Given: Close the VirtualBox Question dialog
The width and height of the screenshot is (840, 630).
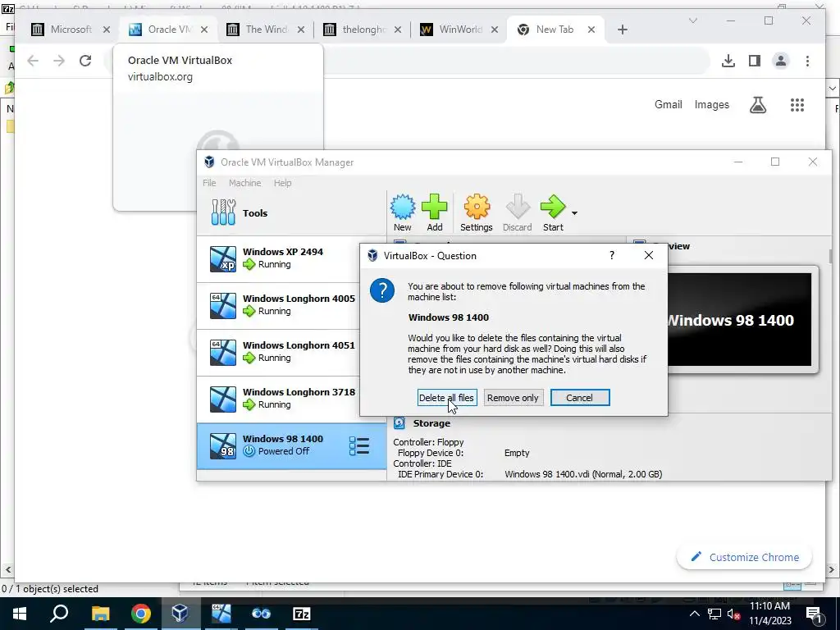Looking at the screenshot, I should [649, 256].
